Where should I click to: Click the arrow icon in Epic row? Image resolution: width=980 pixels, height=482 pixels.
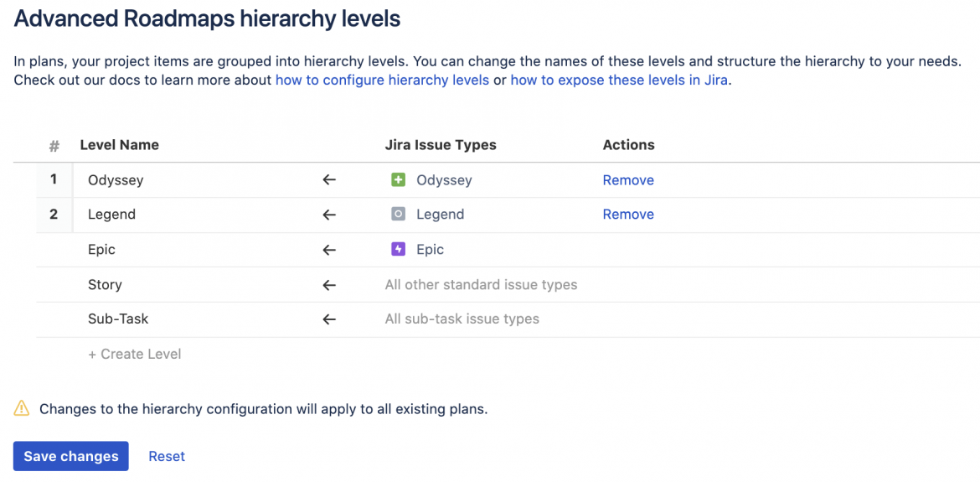(x=329, y=250)
